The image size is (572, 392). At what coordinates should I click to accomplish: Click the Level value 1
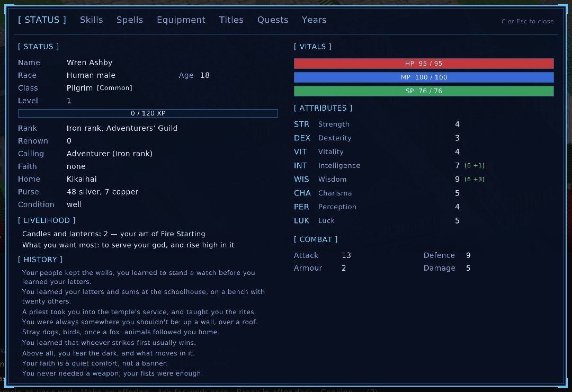coord(69,101)
